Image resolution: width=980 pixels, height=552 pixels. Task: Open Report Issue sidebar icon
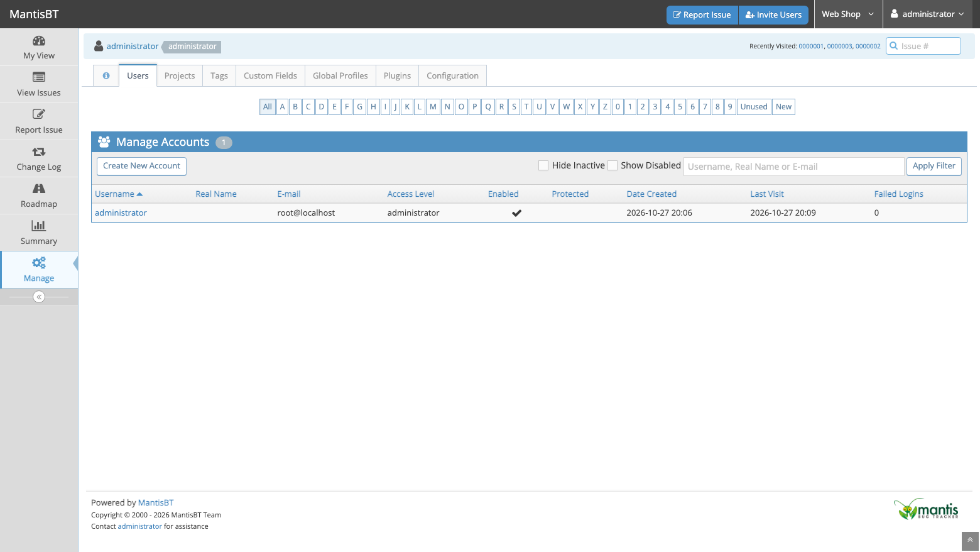pyautogui.click(x=39, y=114)
